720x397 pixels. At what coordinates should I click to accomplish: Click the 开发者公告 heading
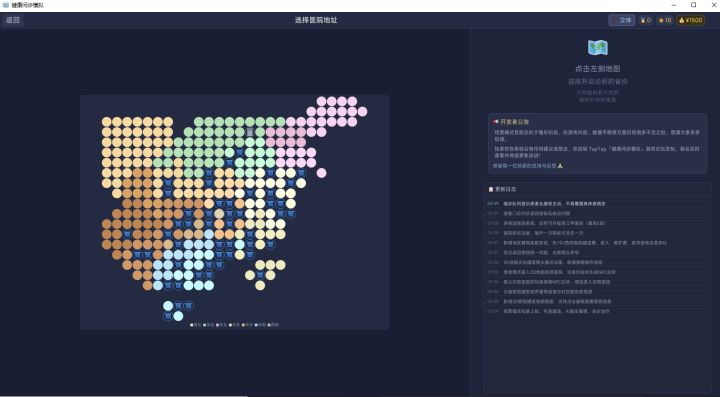point(515,122)
